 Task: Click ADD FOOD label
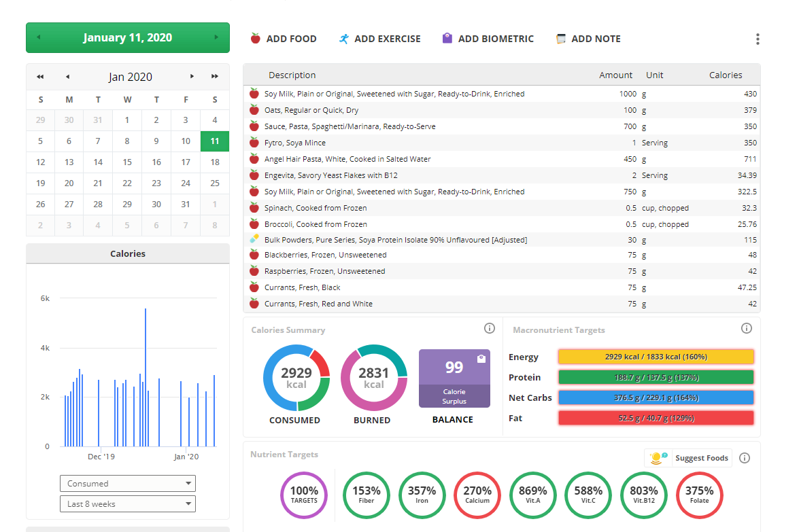point(291,39)
